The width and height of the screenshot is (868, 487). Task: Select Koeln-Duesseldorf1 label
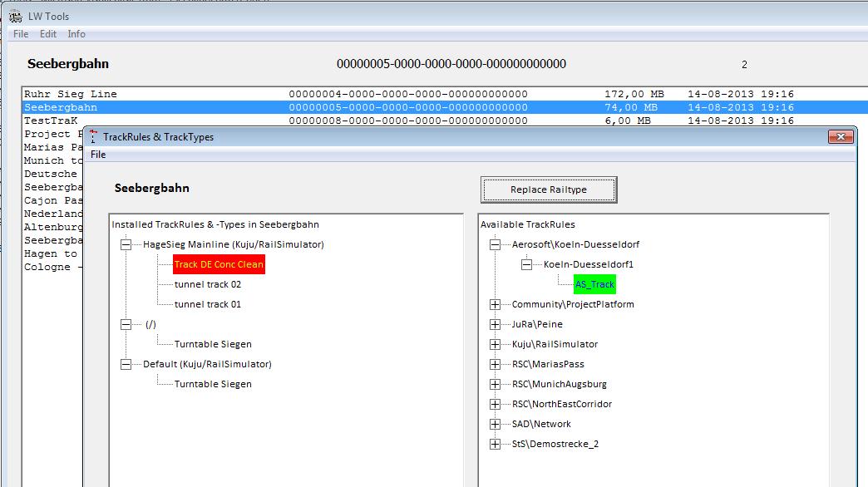588,264
